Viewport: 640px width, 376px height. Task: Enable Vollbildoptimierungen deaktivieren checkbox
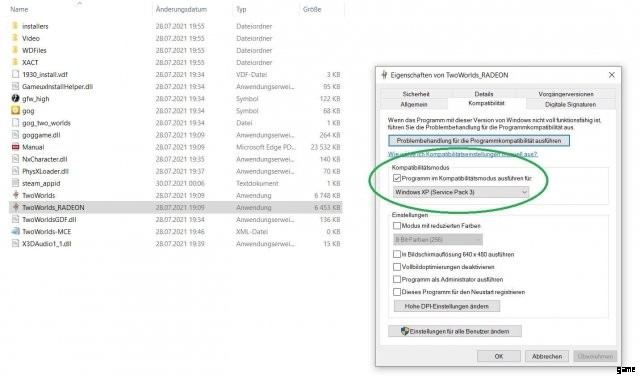coord(397,267)
